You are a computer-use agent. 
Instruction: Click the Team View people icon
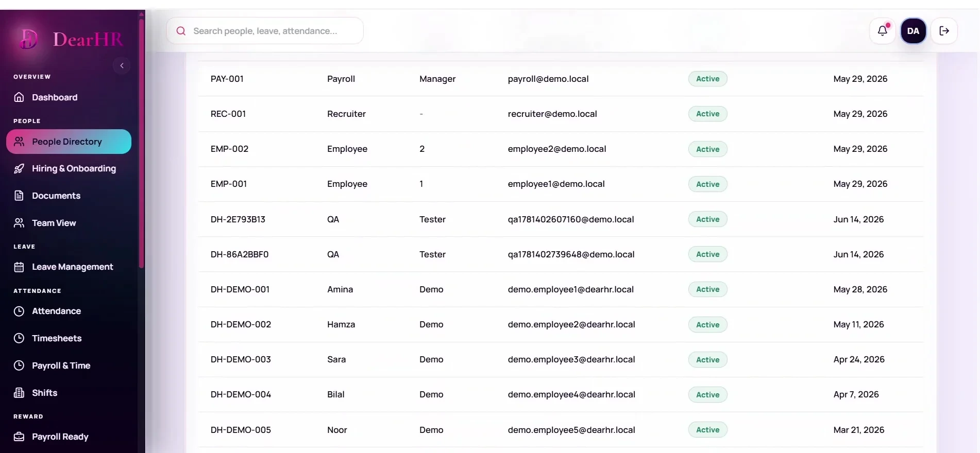point(19,223)
